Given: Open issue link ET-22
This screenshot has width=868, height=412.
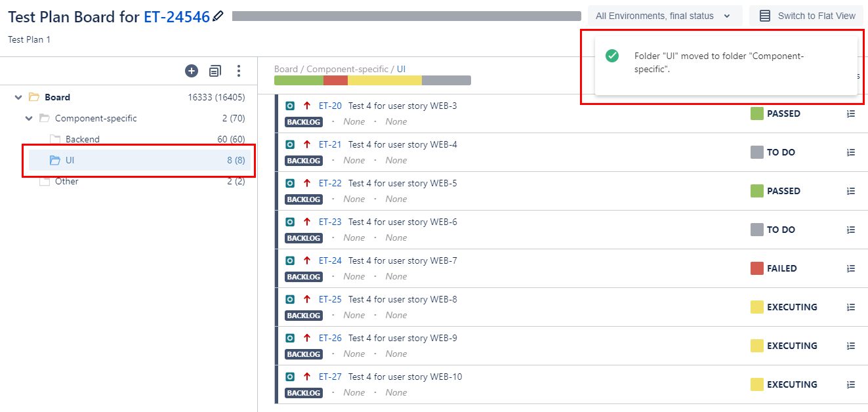Looking at the screenshot, I should click(330, 183).
